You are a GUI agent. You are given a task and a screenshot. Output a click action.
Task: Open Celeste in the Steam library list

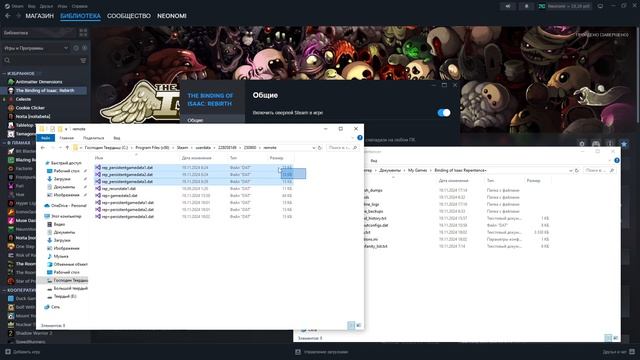pyautogui.click(x=23, y=99)
